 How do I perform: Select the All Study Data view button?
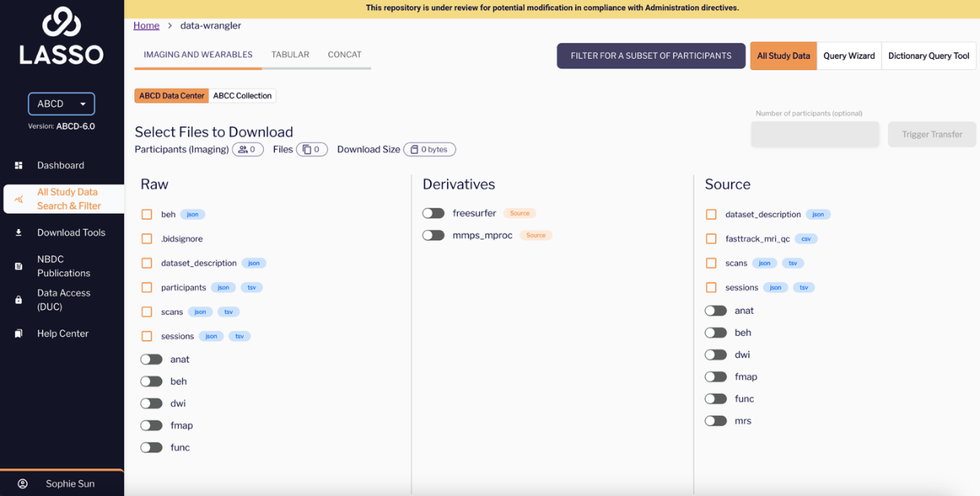pyautogui.click(x=784, y=56)
